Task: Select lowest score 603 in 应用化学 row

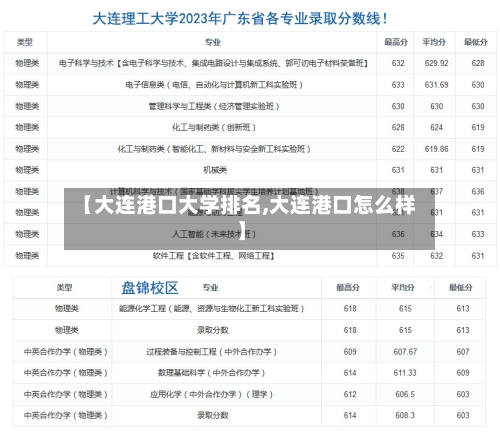Action: 463,394
